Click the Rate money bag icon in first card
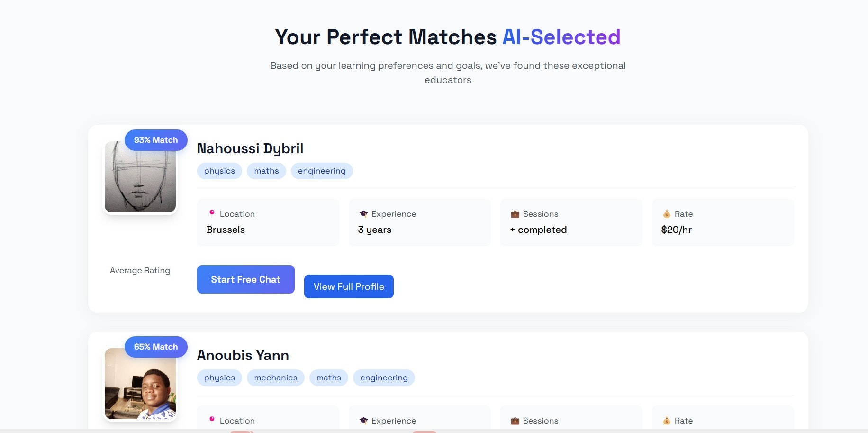 tap(667, 214)
